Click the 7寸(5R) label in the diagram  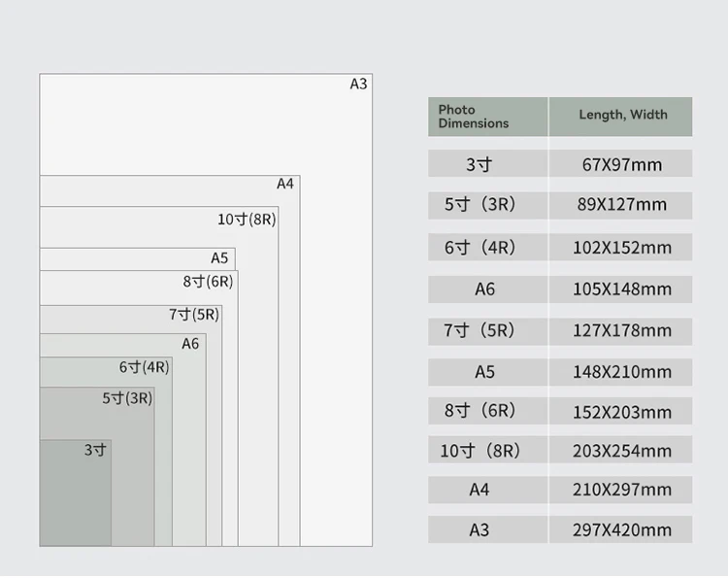[193, 315]
